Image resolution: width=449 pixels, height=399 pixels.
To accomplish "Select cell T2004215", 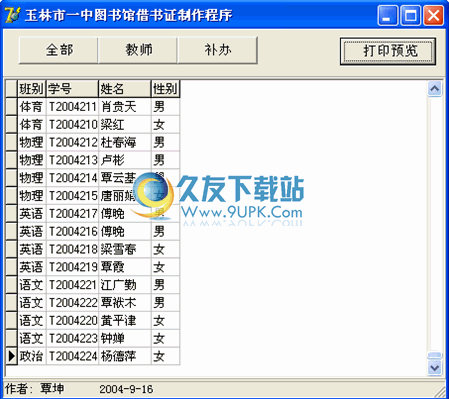I will tap(72, 196).
